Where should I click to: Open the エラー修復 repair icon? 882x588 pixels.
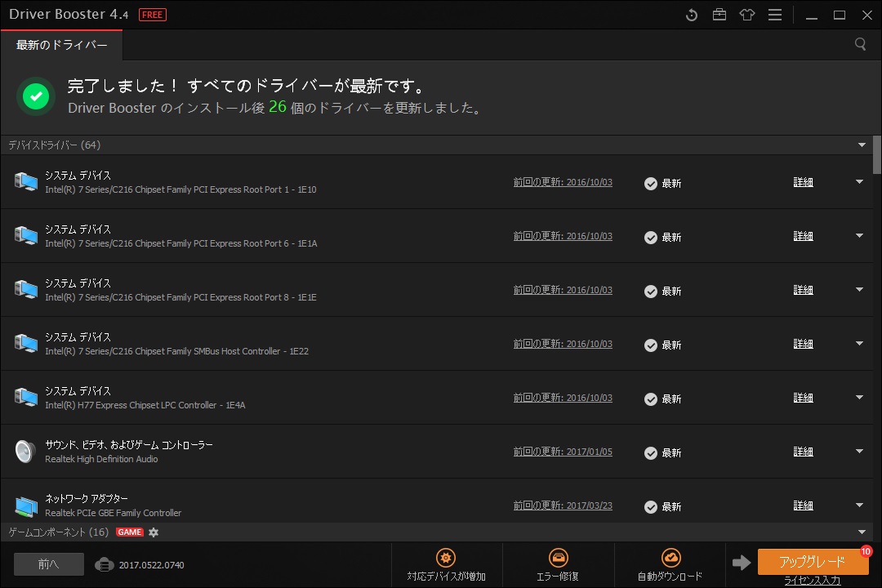(559, 556)
